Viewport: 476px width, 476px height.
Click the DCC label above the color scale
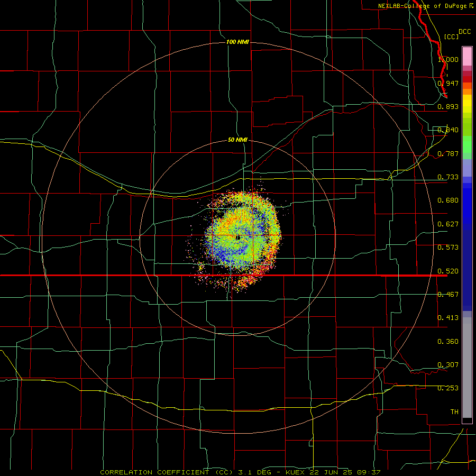pyautogui.click(x=464, y=32)
